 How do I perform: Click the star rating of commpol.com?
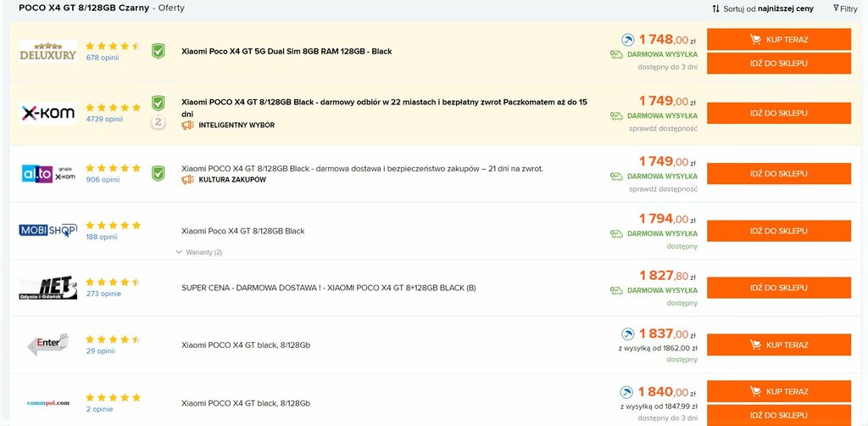[113, 398]
